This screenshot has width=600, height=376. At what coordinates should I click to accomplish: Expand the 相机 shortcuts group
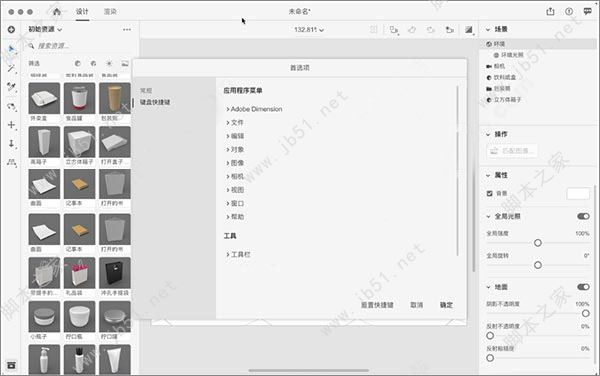tap(235, 176)
